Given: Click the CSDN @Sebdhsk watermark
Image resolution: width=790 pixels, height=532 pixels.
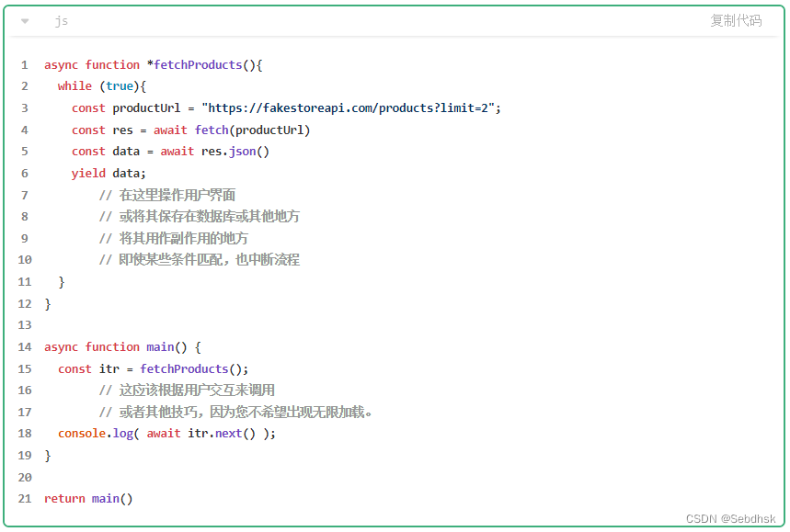Looking at the screenshot, I should point(731,519).
